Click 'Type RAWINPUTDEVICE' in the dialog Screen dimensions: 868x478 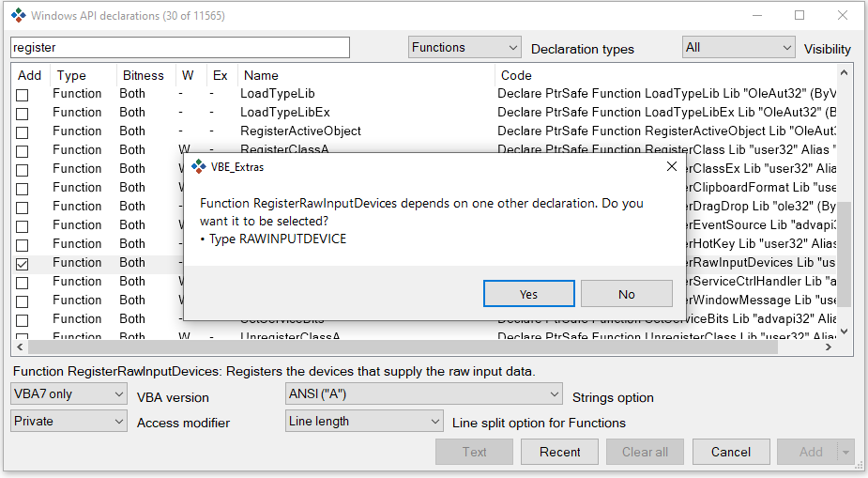pos(278,239)
